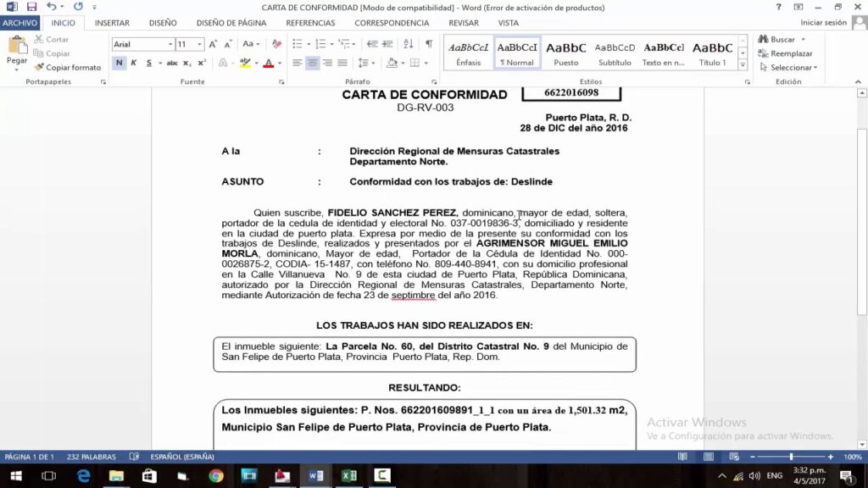Click the save icon in quick access toolbar
This screenshot has height=488, width=868.
[x=31, y=7]
